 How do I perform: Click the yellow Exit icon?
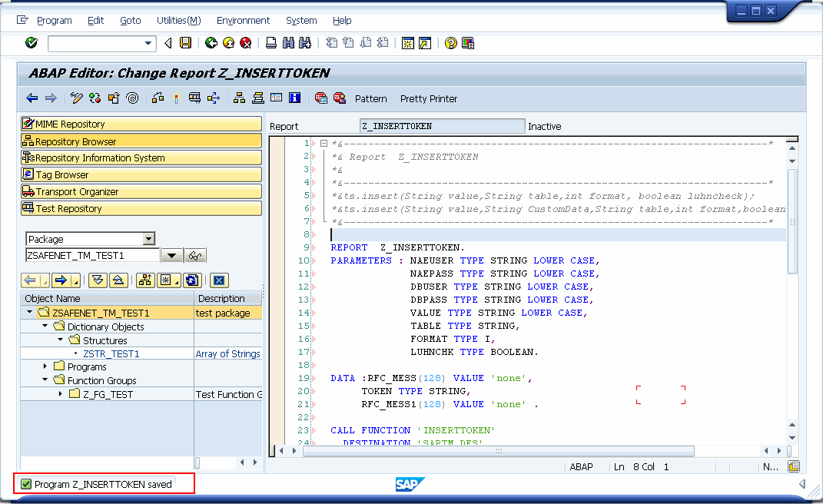[x=228, y=42]
